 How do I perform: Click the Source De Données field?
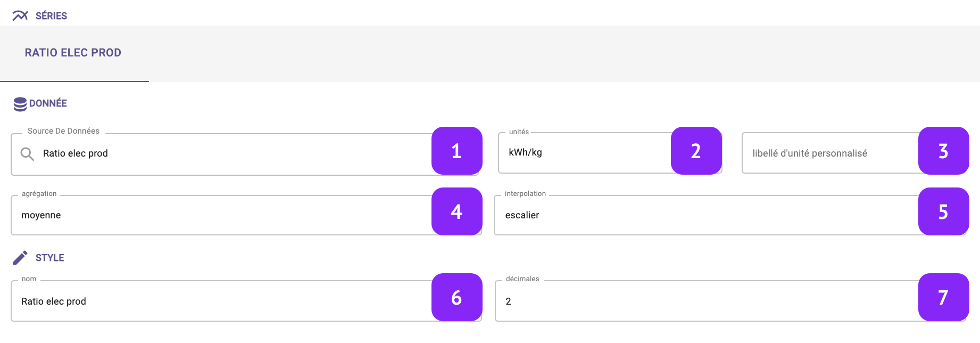tap(245, 154)
